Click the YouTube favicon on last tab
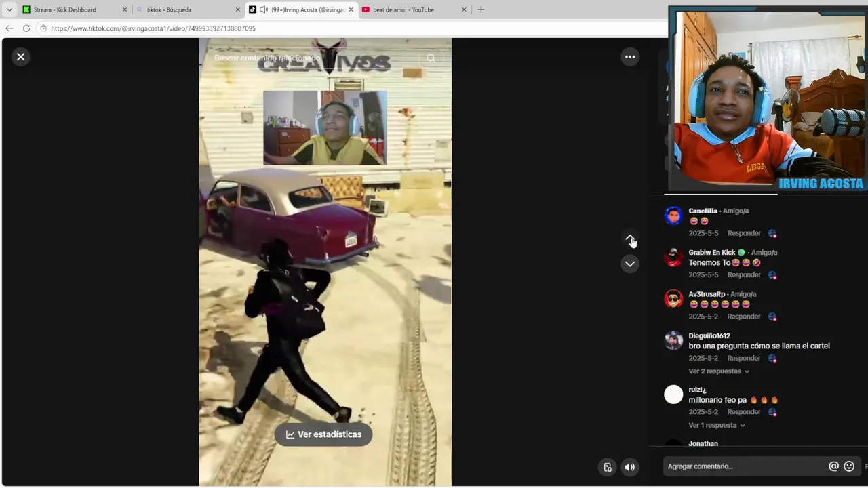Viewport: 868px width, 488px height. coord(366,9)
